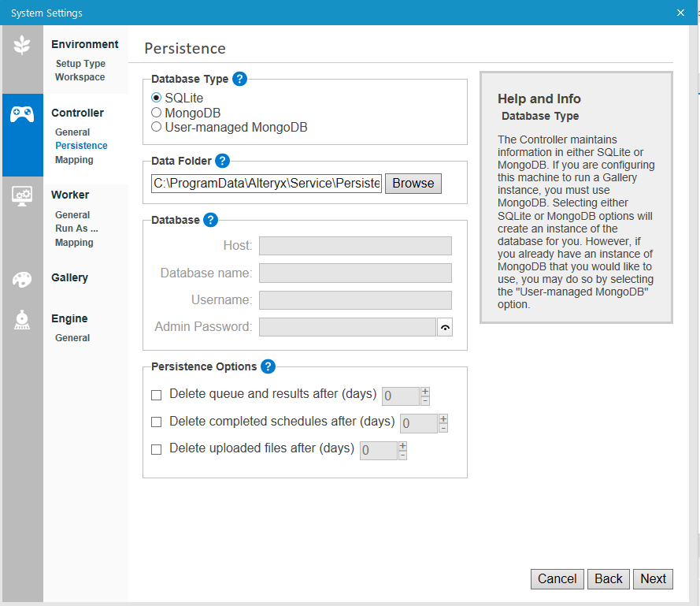Open General under Worker
Viewport: 700px width, 606px height.
click(x=72, y=215)
